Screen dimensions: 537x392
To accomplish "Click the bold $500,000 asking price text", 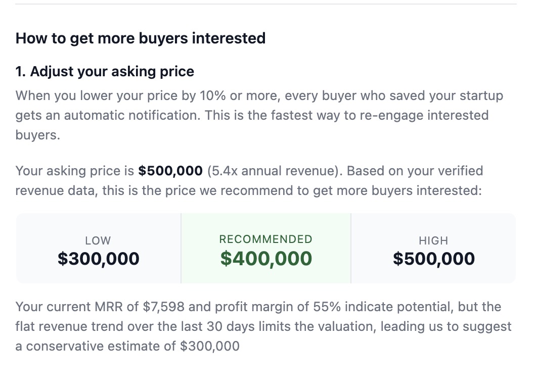I will click(x=170, y=171).
